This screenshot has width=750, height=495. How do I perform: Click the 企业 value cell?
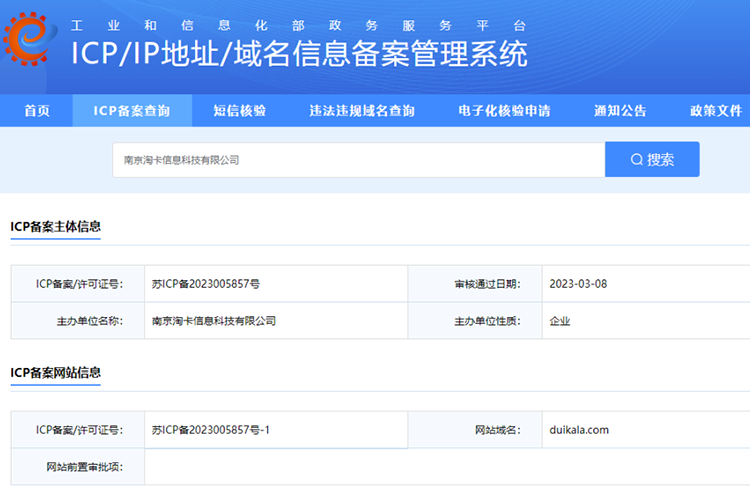(x=646, y=321)
